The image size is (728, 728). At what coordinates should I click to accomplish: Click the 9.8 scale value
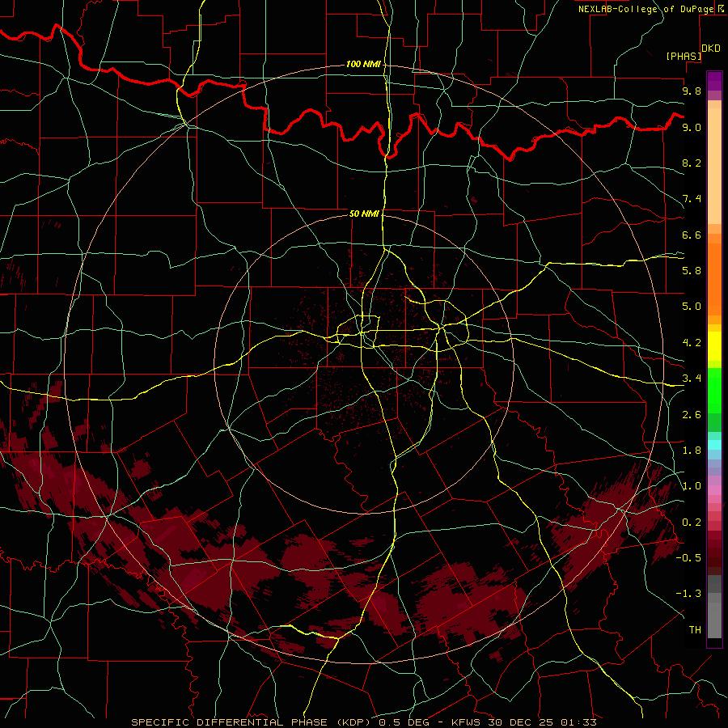tap(692, 91)
